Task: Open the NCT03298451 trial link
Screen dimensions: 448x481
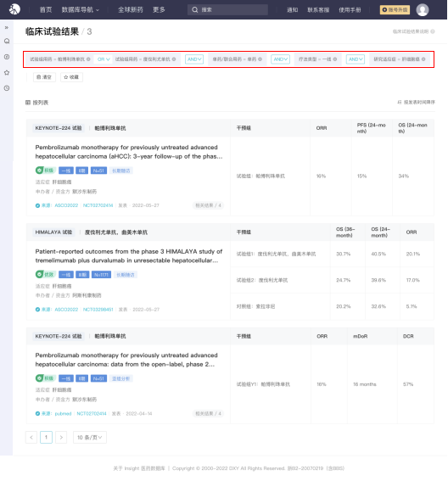Action: coord(98,309)
